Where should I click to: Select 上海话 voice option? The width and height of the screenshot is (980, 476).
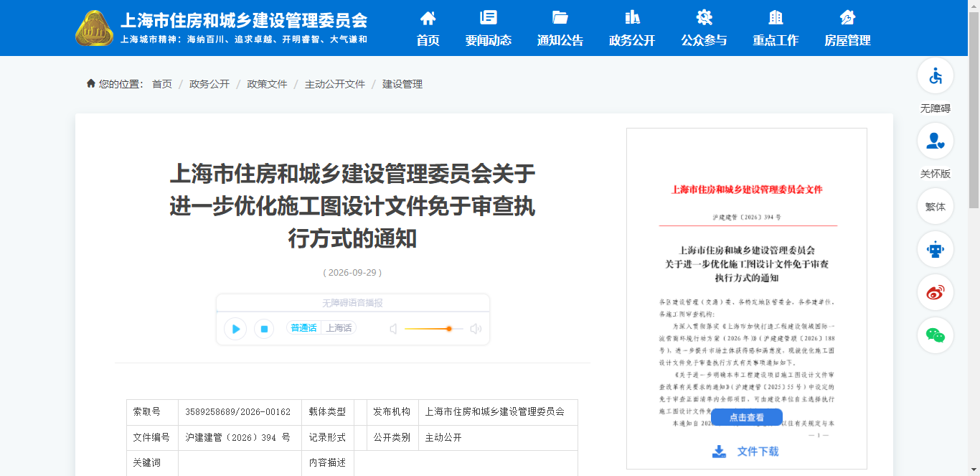pos(339,328)
